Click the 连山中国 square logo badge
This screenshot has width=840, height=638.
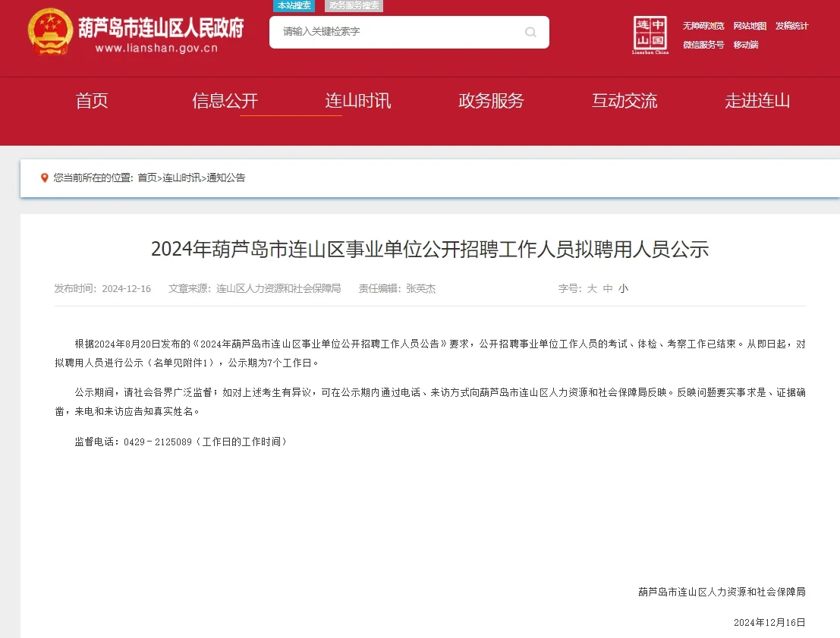[x=650, y=33]
